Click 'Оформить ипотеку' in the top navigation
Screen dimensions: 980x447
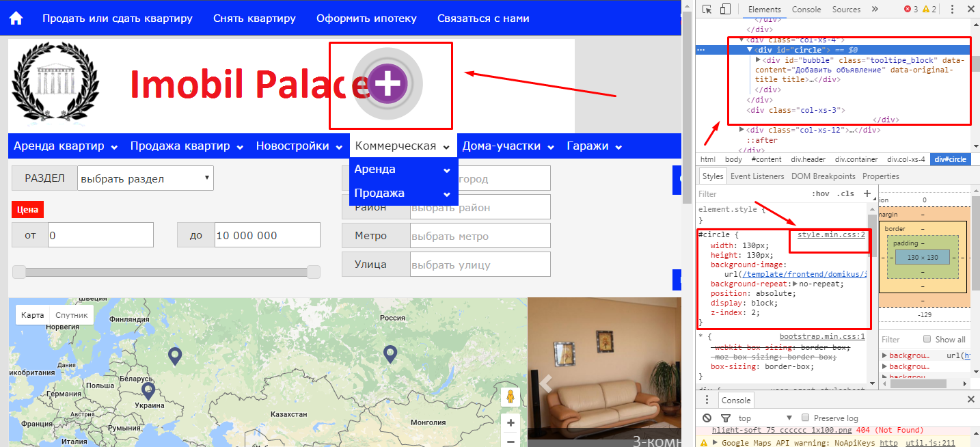click(x=366, y=18)
